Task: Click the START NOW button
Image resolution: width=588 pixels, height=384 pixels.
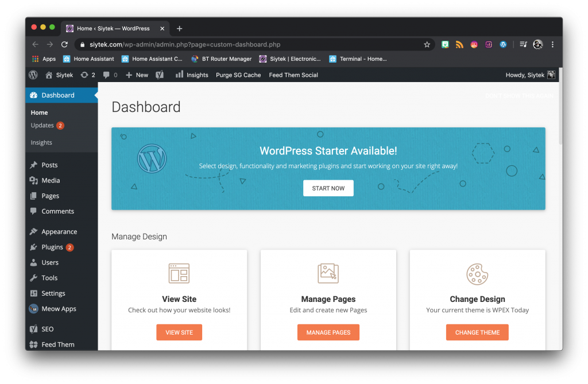Action: click(328, 188)
